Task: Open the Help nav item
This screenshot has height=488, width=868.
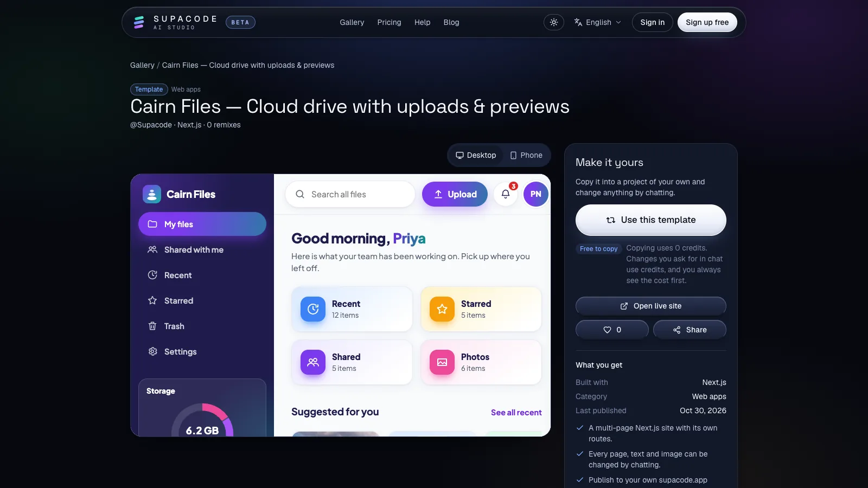Action: click(x=423, y=22)
